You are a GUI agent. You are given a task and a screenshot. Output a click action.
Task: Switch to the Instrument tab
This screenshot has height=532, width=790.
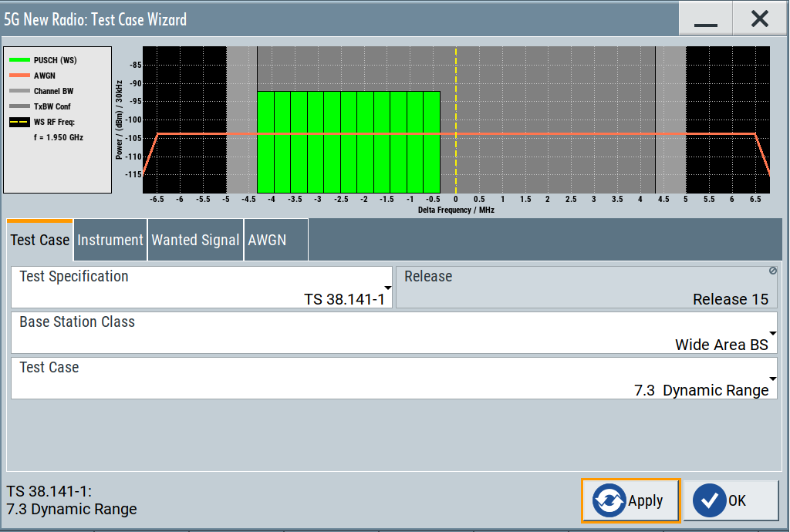click(110, 240)
